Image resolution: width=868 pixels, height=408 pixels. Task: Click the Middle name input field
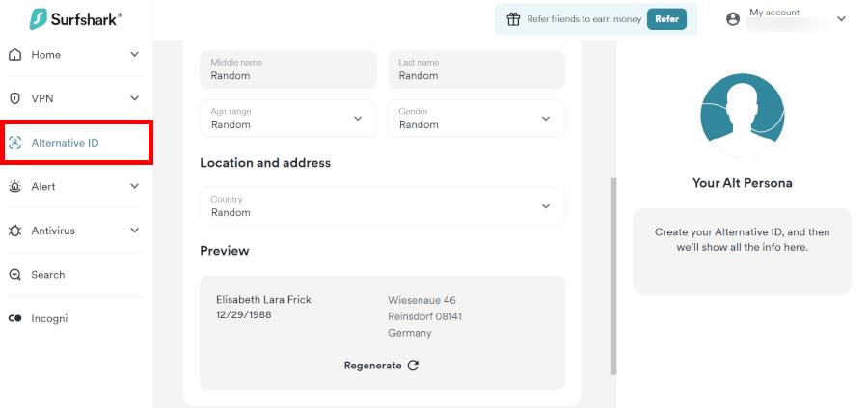[x=287, y=69]
